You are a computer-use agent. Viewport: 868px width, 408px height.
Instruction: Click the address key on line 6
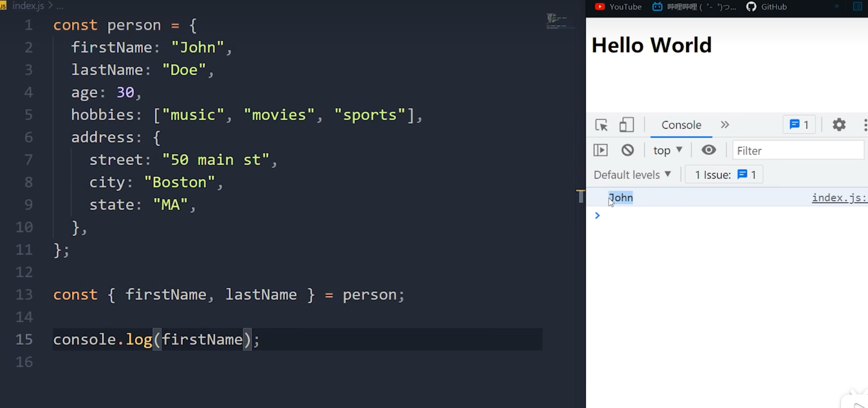[x=102, y=137]
